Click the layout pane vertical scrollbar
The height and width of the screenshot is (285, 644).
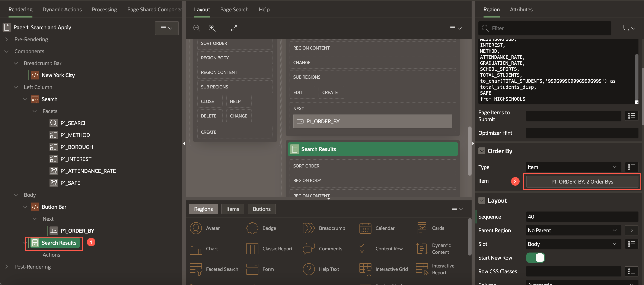(469, 151)
